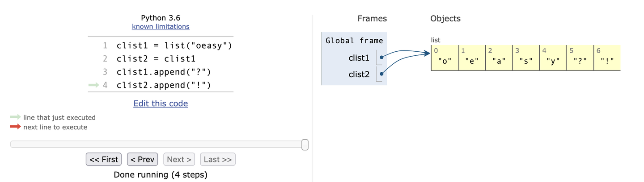Click the Global frame header

tap(354, 41)
